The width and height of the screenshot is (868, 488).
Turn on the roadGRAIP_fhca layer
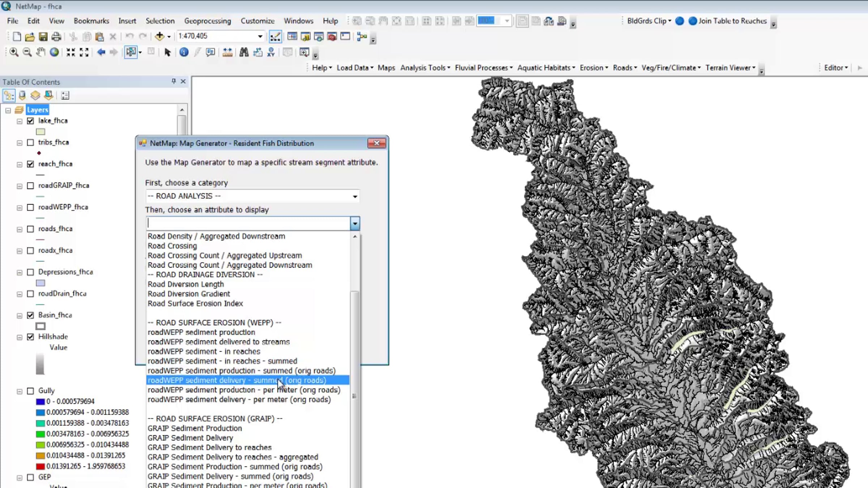[31, 186]
